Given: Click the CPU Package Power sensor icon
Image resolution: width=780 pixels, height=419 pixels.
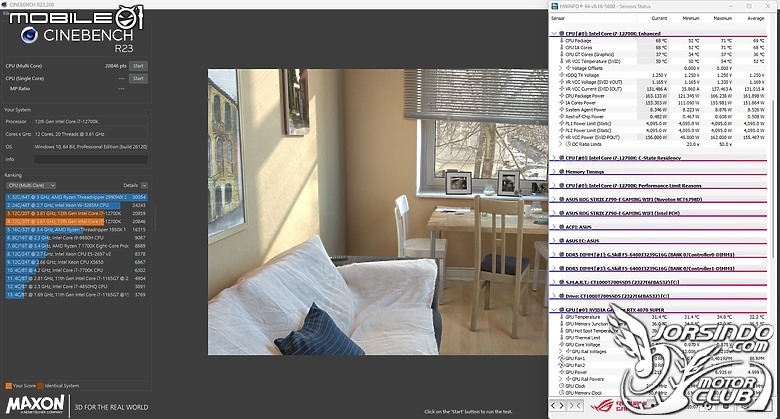Looking at the screenshot, I should point(562,96).
